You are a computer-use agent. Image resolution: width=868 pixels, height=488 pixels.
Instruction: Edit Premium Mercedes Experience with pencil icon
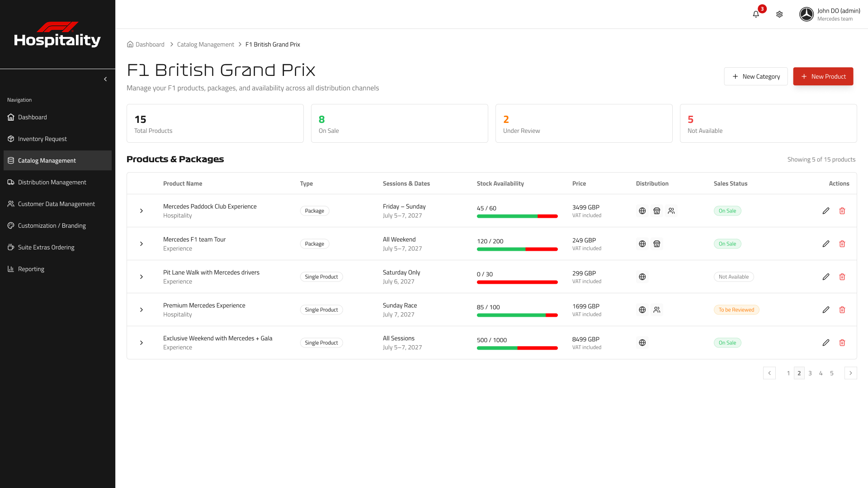pyautogui.click(x=826, y=310)
